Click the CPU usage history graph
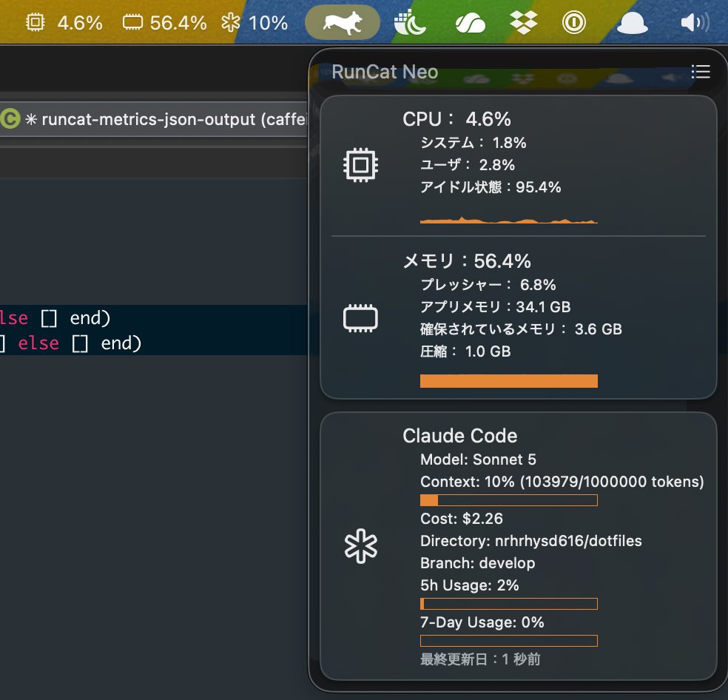 pos(509,220)
